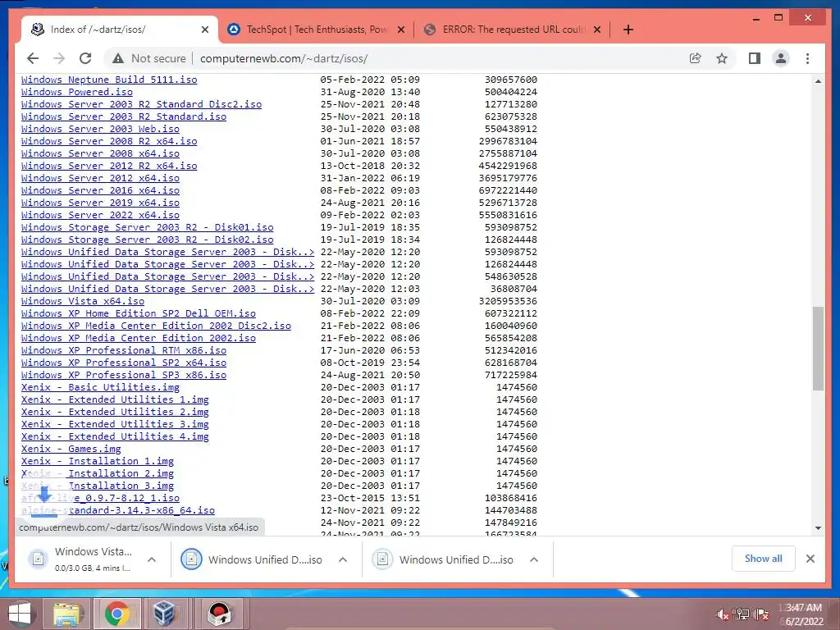
Task: Open the Windows Start button
Action: 20,614
